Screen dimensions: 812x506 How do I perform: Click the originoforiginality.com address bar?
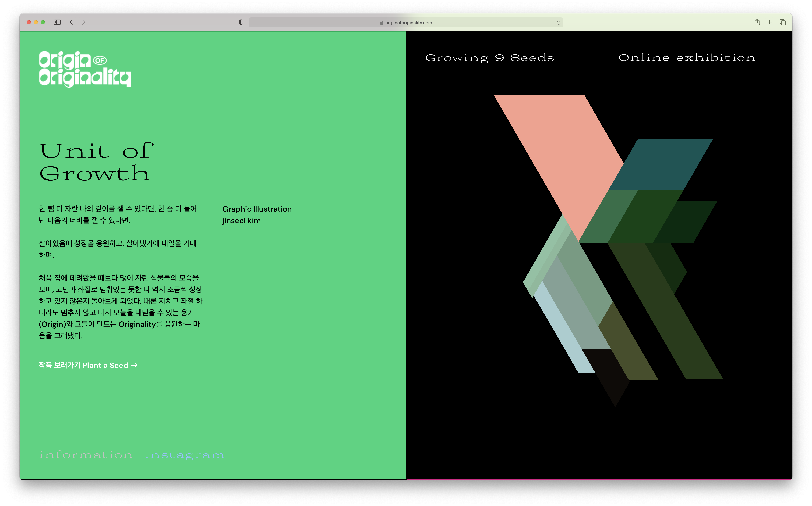pos(408,23)
